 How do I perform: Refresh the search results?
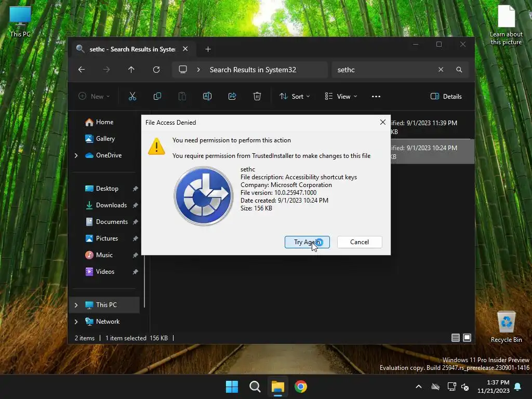156,70
